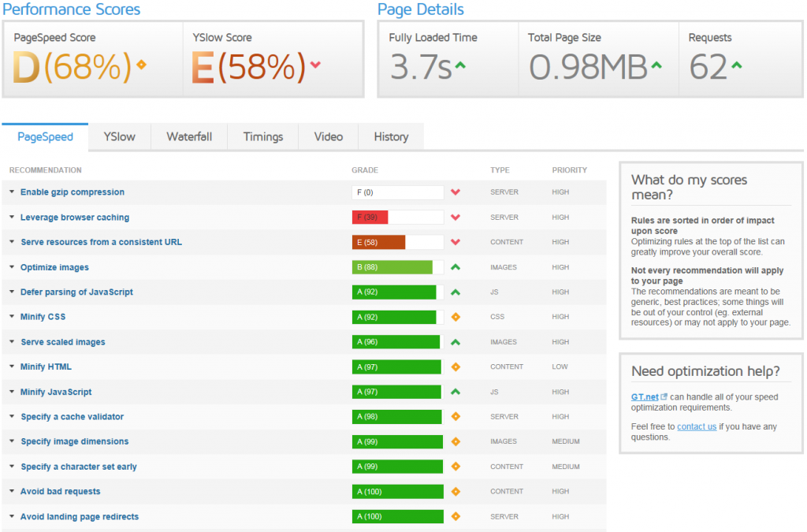The image size is (807, 532).
Task: Expand the Leverage browser caching disclosure triangle
Action: pyautogui.click(x=12, y=217)
